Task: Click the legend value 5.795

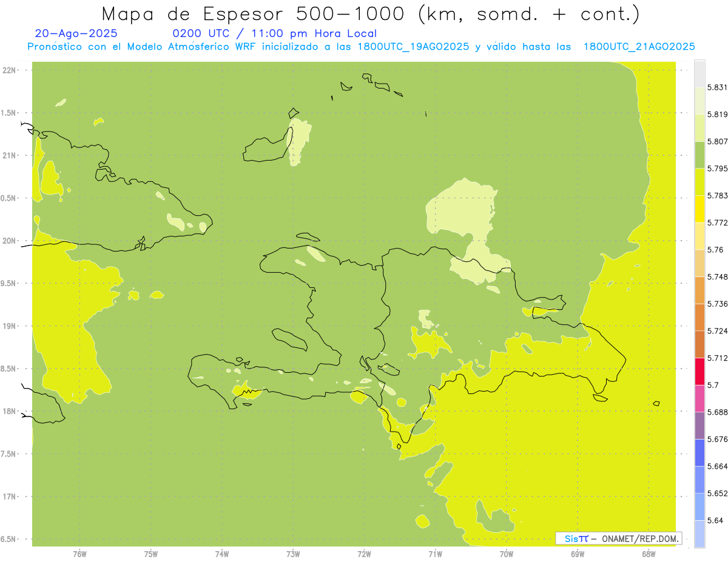Action: [x=717, y=169]
